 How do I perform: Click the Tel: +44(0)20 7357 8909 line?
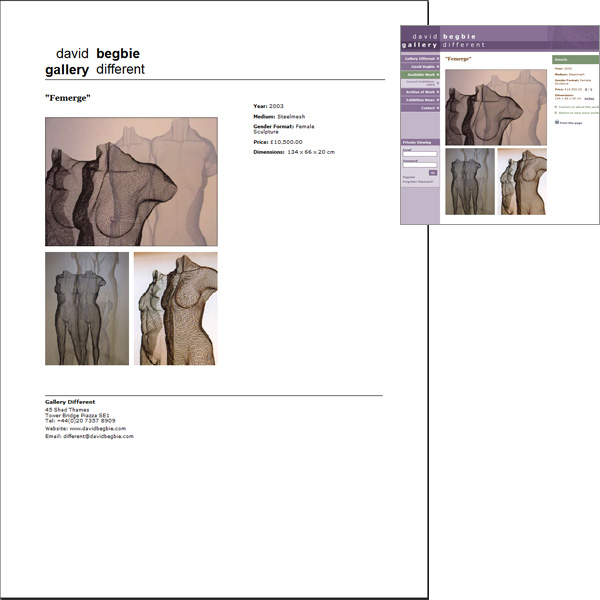coord(80,420)
